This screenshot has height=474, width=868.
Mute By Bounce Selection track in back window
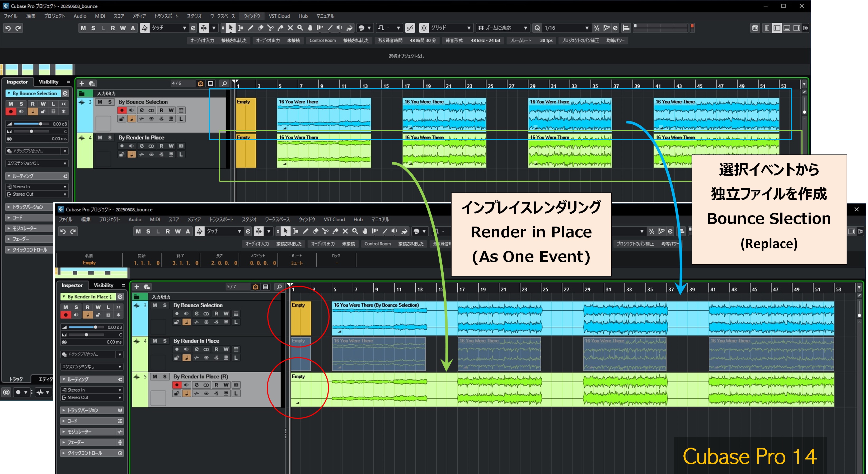[100, 102]
